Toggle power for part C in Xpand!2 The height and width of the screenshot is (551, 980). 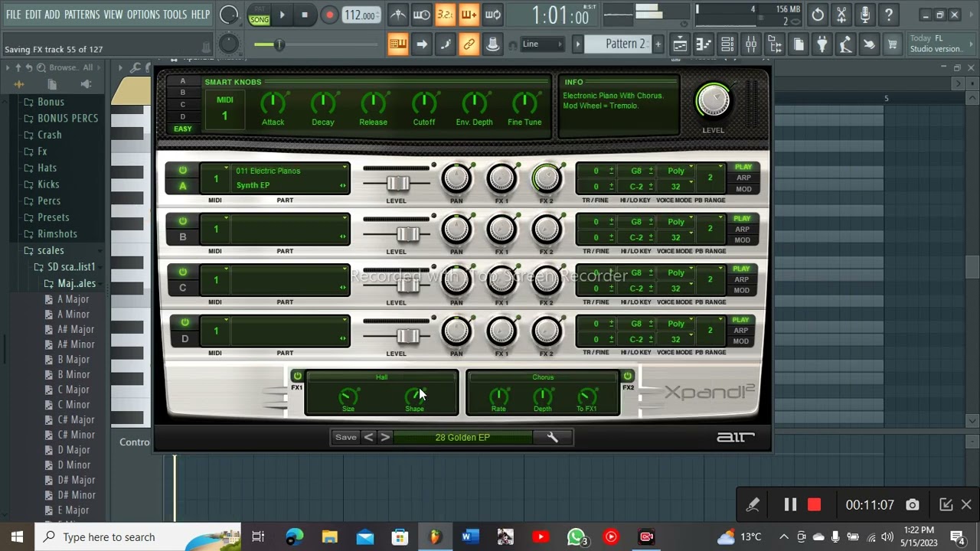click(x=182, y=272)
